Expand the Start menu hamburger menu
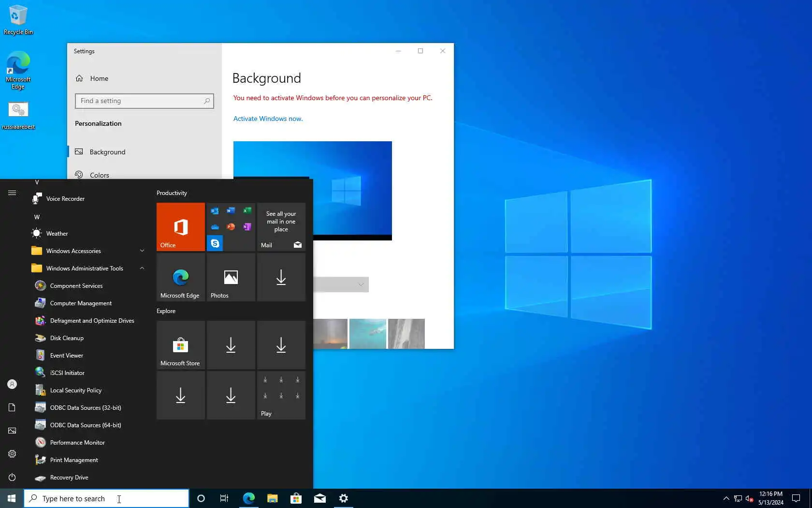 coord(12,193)
